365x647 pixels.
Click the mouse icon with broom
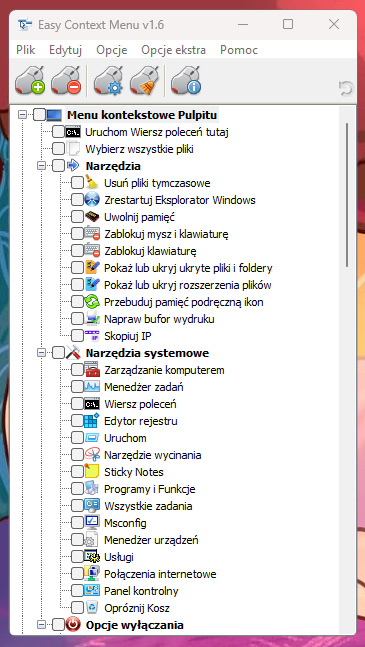pos(145,81)
